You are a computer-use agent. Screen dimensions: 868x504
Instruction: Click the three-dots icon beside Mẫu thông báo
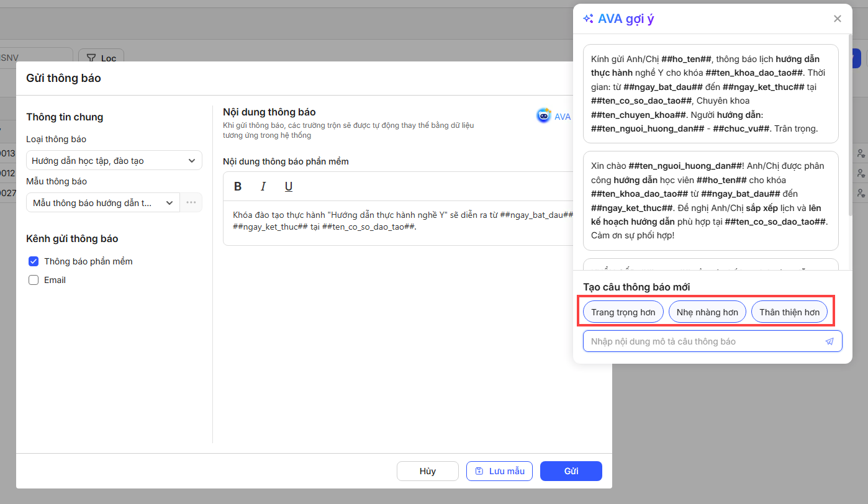191,202
